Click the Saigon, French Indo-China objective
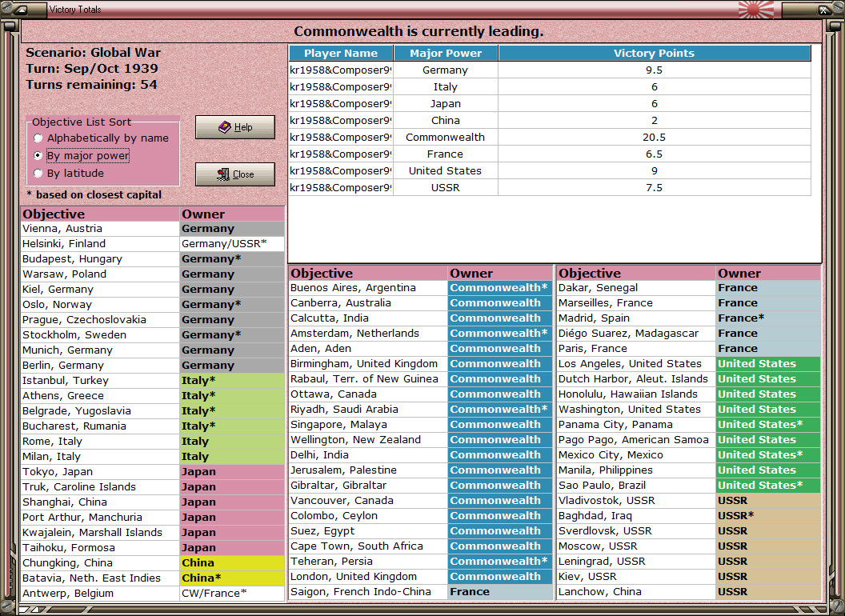Viewport: 845px width, 616px height. [x=368, y=591]
